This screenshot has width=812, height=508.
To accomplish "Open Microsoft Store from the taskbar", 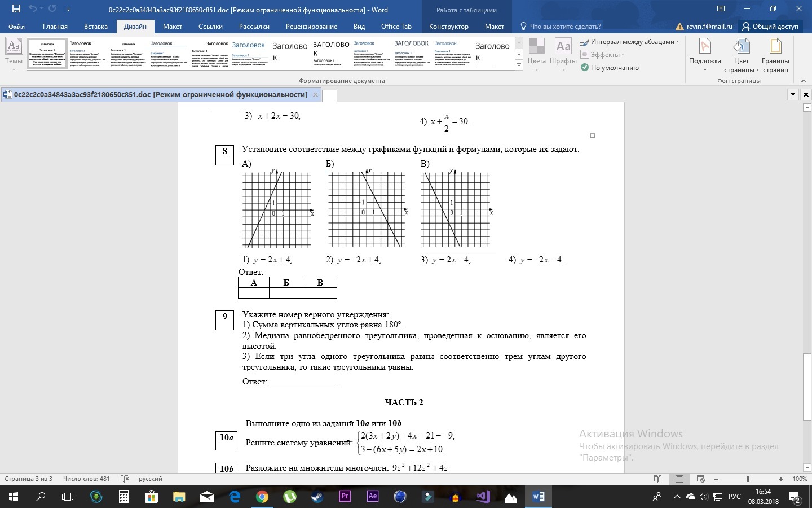I will click(151, 497).
